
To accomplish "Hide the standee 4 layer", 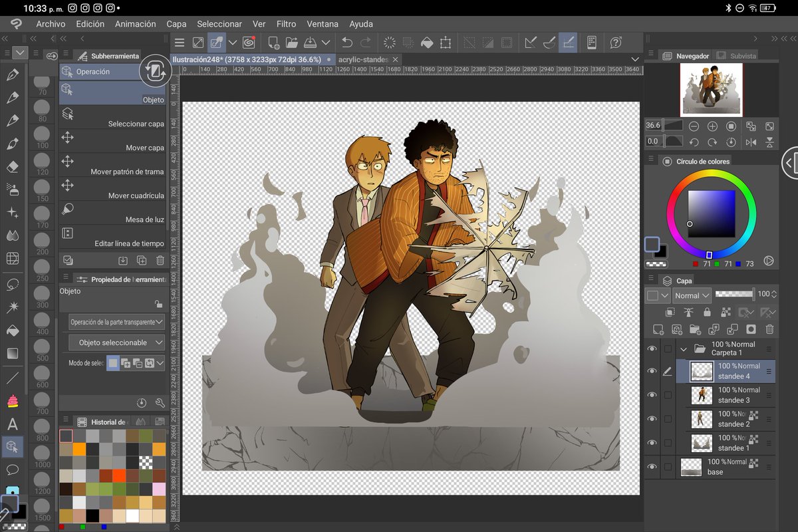I will pyautogui.click(x=652, y=371).
